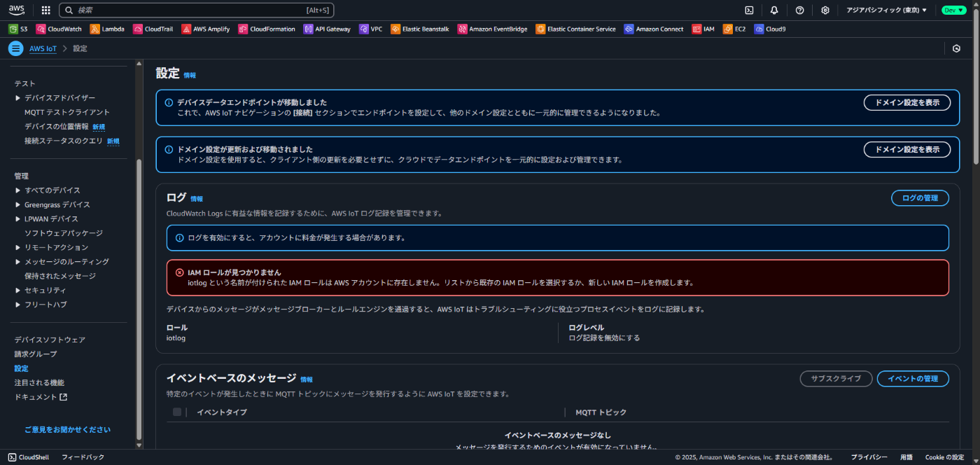980x465 pixels.
Task: Open Amazon EventBridge favorite shortcut
Action: [493, 29]
